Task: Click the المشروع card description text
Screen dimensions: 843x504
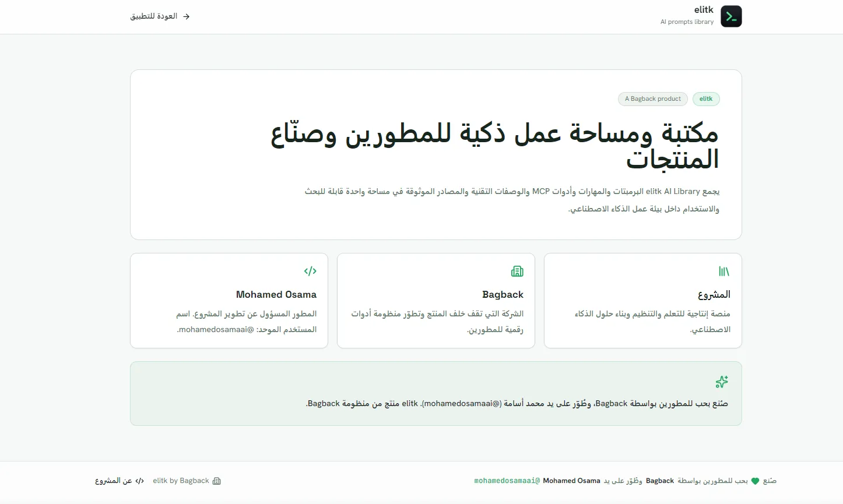Action: 652,322
